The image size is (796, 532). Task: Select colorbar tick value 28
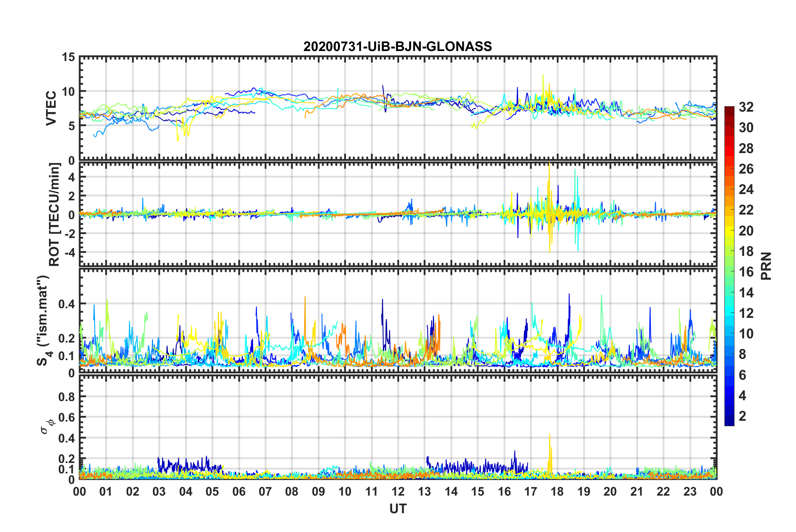tap(746, 148)
